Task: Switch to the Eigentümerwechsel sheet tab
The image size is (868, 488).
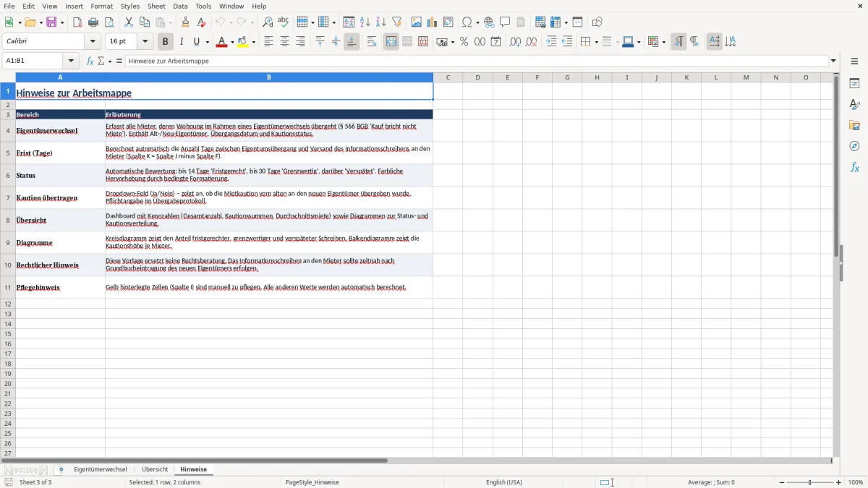Action: pyautogui.click(x=101, y=470)
